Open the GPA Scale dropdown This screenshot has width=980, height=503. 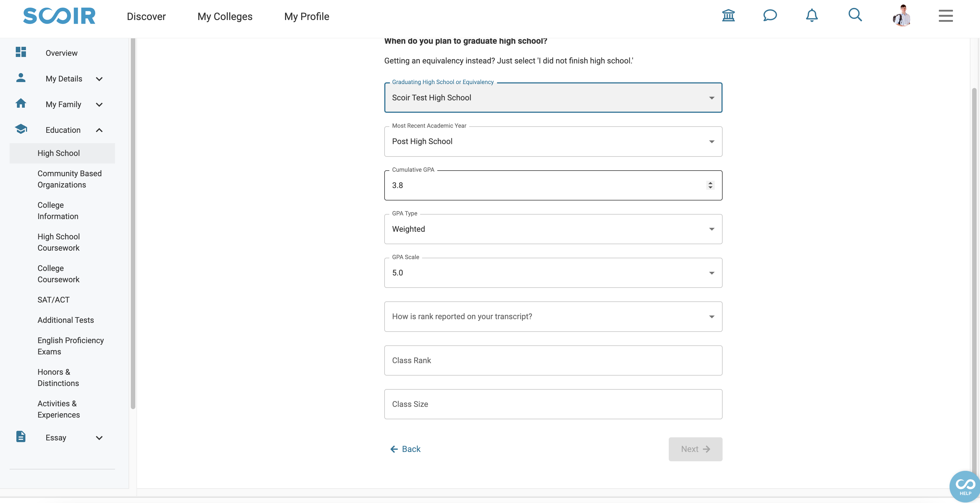[553, 273]
